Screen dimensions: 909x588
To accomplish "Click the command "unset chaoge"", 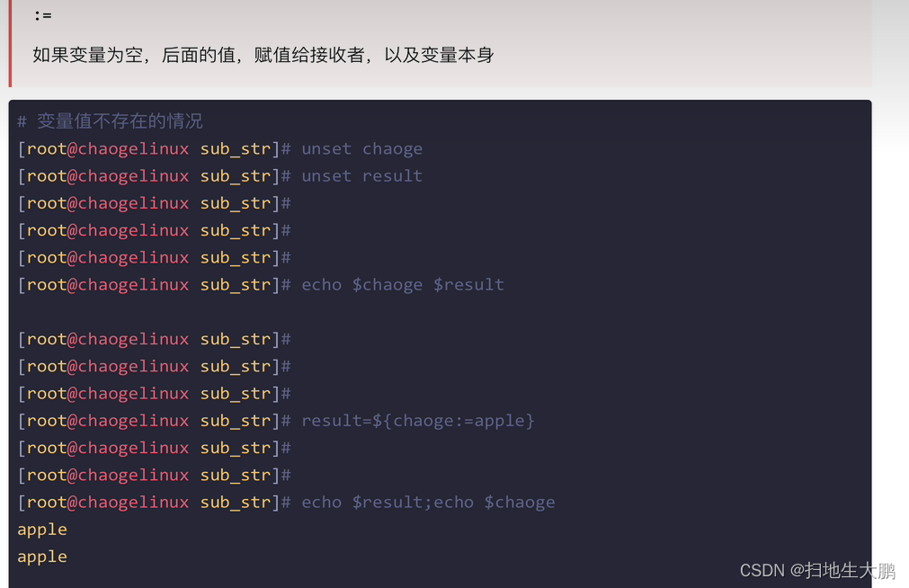I will pos(361,149).
